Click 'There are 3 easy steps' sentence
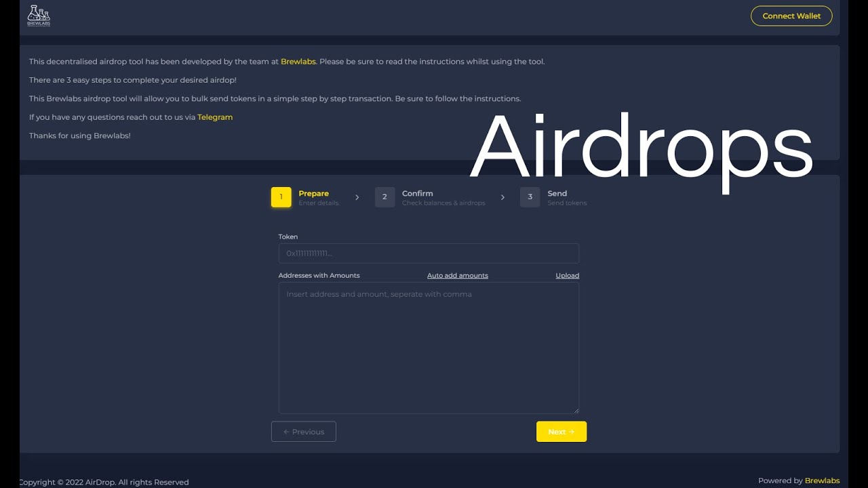Screen dimensions: 868x488 (133, 80)
